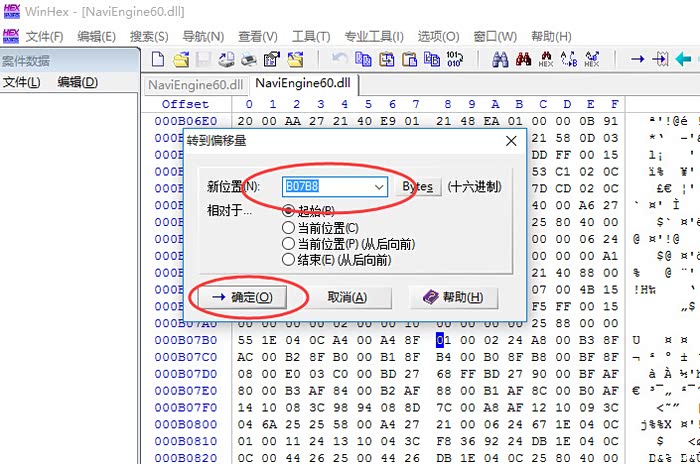Click the Go to offset arrow icon
The width and height of the screenshot is (700, 464).
637,60
